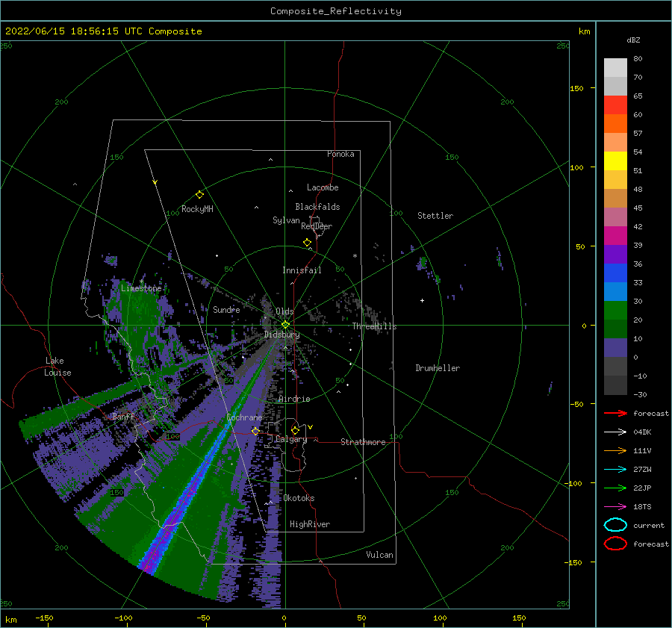Screen dimensions: 672x628
Task: Click the Blackfalds label
Action: tap(317, 207)
